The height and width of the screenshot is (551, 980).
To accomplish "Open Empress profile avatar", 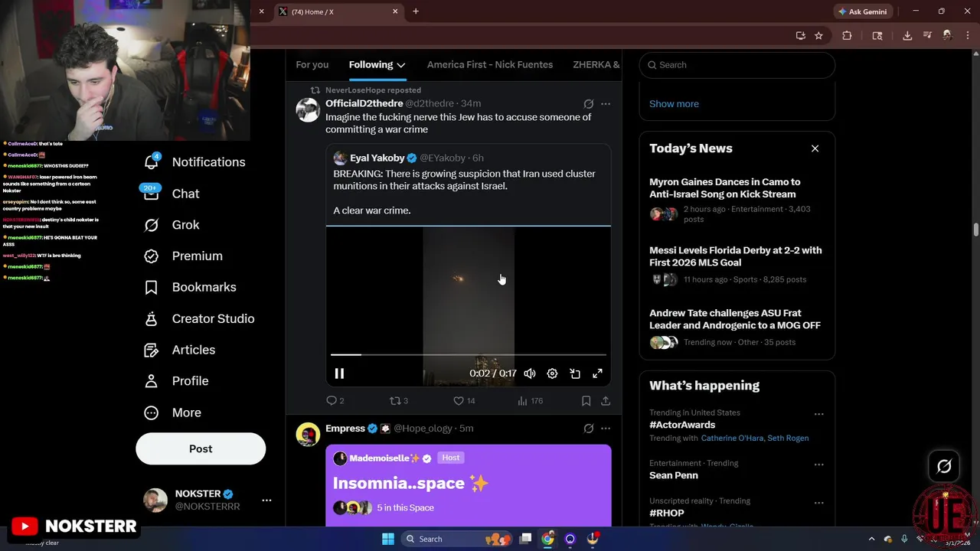I will (308, 435).
